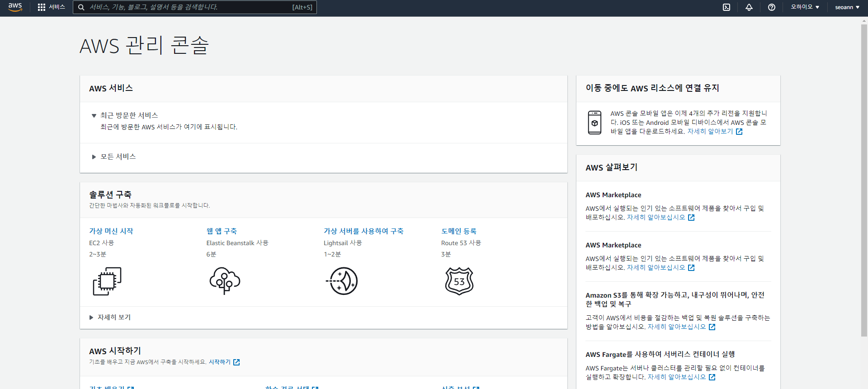Open the 가상 머신 시작 link

point(111,231)
